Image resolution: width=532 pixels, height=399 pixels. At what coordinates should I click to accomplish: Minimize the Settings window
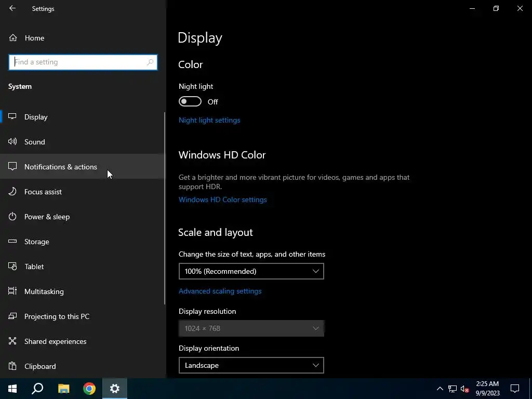point(472,8)
